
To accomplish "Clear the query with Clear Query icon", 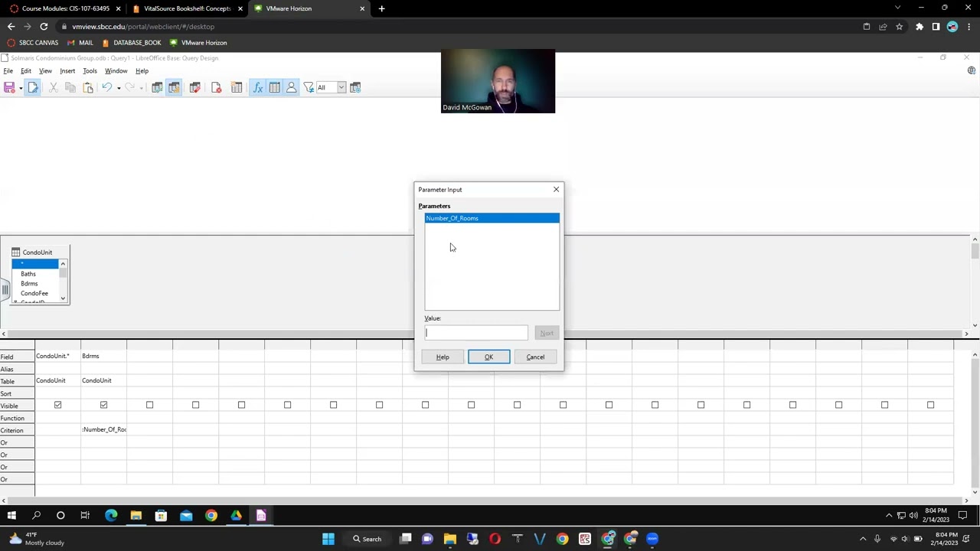I will tap(216, 88).
